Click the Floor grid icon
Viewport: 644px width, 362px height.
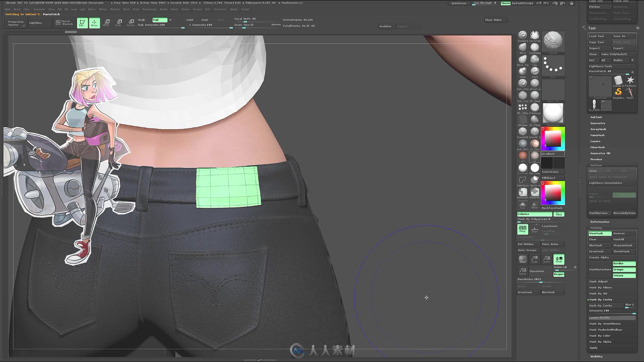[x=535, y=229]
